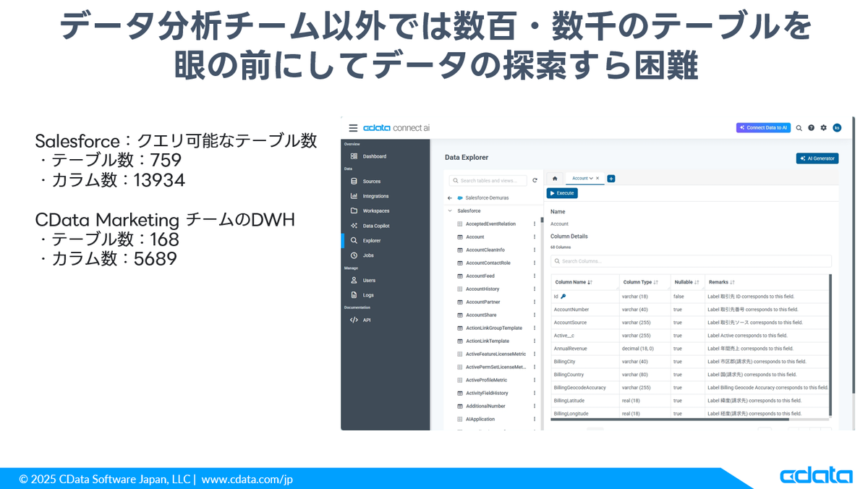The image size is (868, 489).
Task: Go to the home tab icon
Action: pos(555,178)
